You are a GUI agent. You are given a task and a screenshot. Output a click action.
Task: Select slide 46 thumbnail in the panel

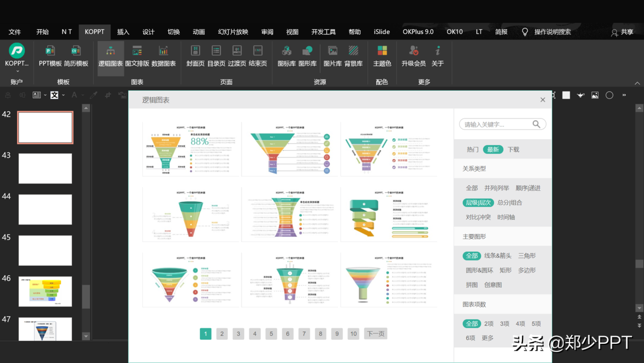pyautogui.click(x=45, y=292)
